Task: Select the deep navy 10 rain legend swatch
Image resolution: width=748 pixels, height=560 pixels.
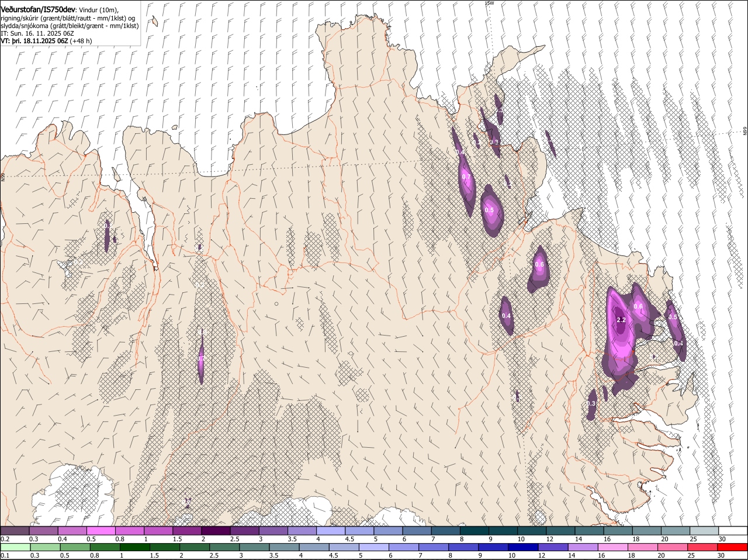Action: pyautogui.click(x=524, y=547)
